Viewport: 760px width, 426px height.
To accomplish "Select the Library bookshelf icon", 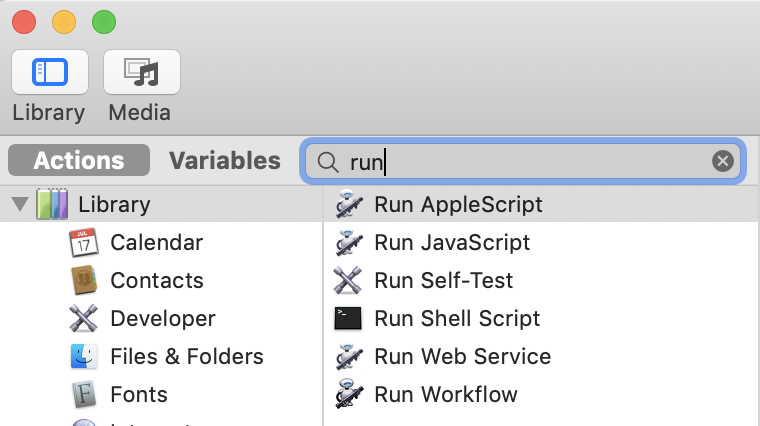I will tap(52, 204).
